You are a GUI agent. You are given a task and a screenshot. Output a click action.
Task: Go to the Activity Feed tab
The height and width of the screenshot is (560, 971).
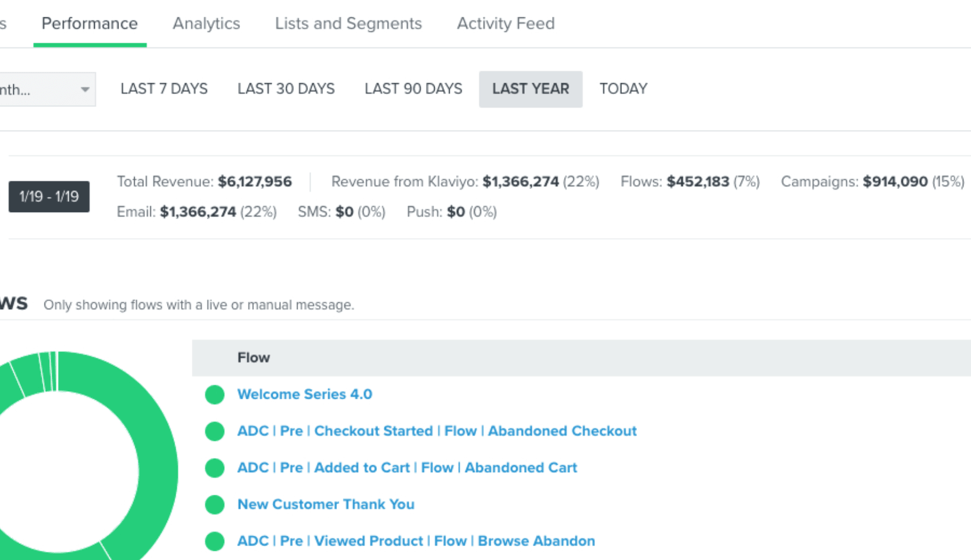506,24
